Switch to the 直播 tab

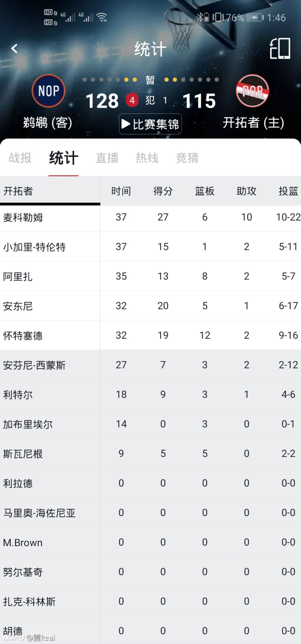click(x=107, y=158)
